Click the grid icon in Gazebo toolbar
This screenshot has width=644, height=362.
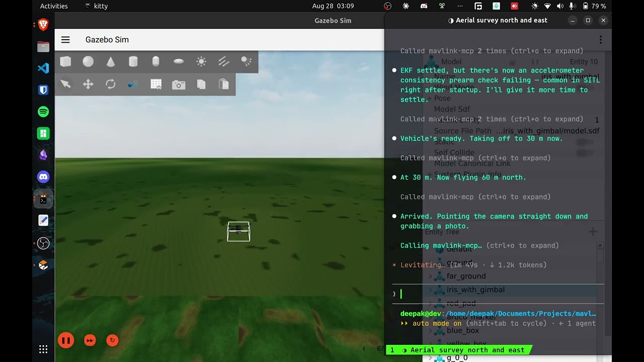point(156,84)
